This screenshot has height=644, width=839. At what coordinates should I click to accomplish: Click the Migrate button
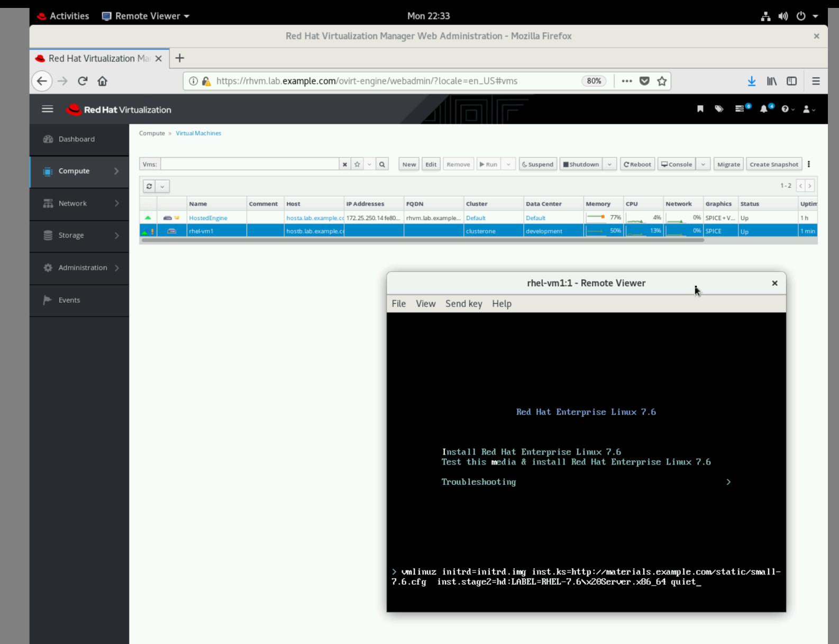point(728,164)
